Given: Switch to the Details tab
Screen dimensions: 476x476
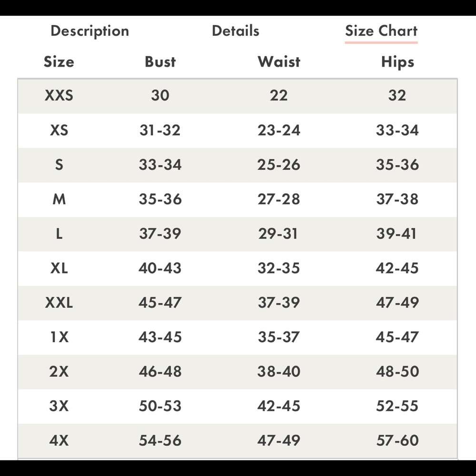Looking at the screenshot, I should tap(236, 30).
